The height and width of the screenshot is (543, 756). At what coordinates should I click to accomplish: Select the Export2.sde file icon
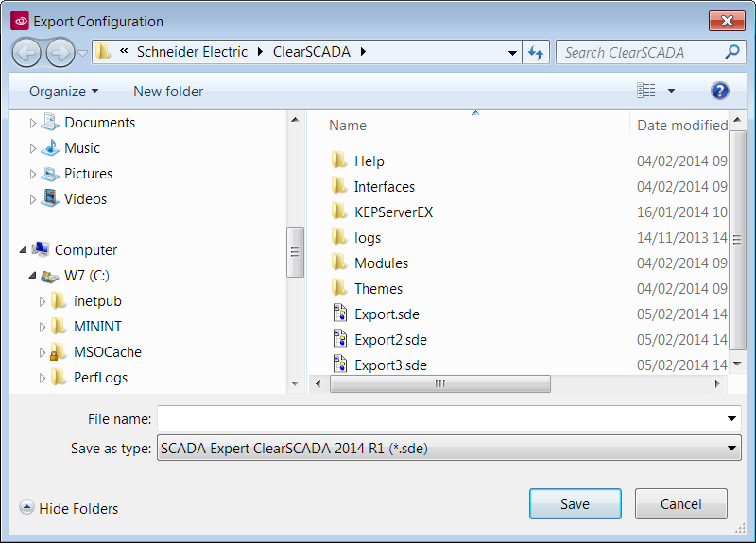tap(340, 339)
